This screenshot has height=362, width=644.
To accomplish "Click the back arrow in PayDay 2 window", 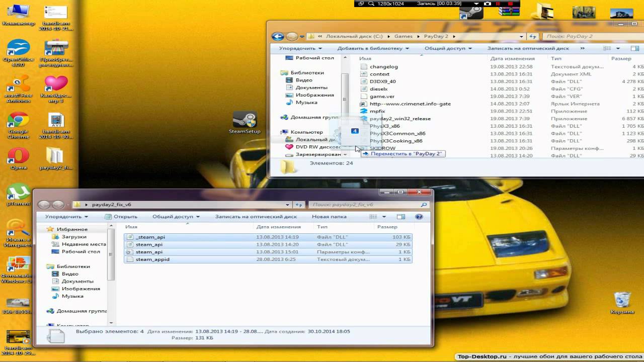I will (x=277, y=36).
